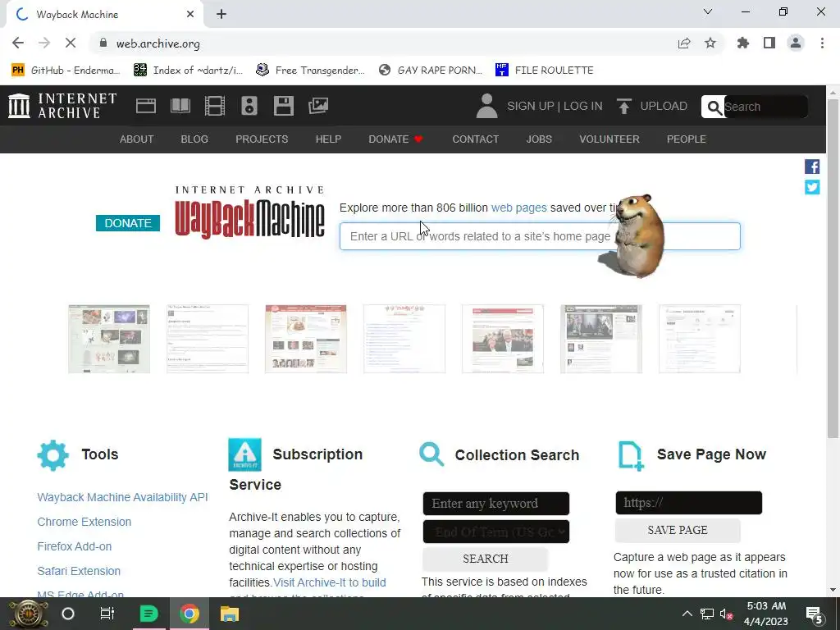Open the Video film-strip icon
The width and height of the screenshot is (840, 630).
[x=214, y=106]
